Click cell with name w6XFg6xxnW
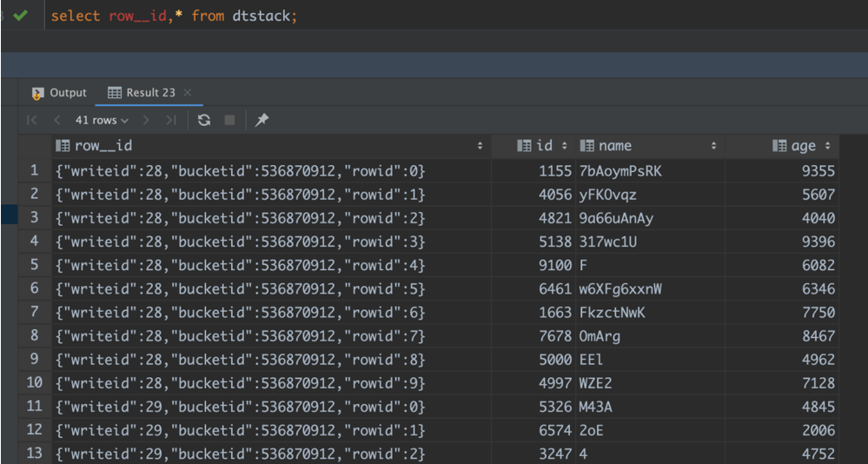 [x=650, y=289]
